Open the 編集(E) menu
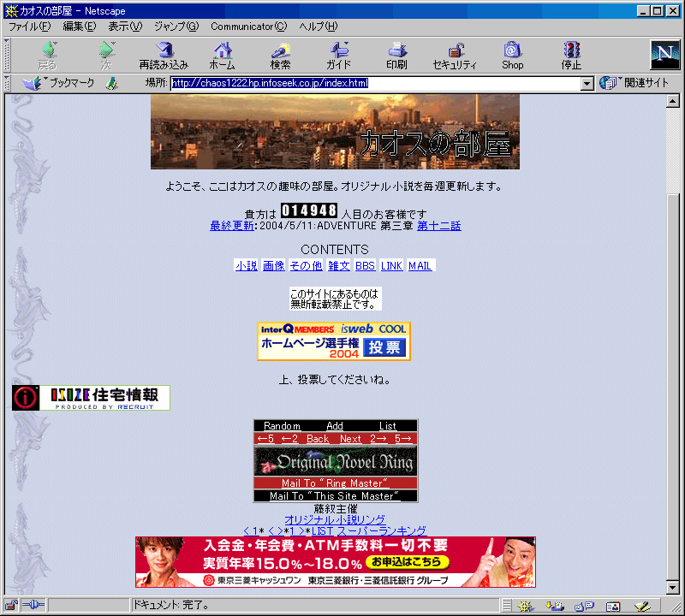Image resolution: width=685 pixels, height=616 pixels. pyautogui.click(x=80, y=27)
